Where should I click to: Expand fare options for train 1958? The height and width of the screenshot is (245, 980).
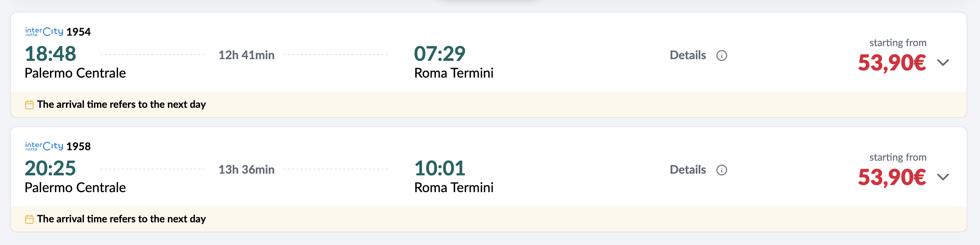943,177
